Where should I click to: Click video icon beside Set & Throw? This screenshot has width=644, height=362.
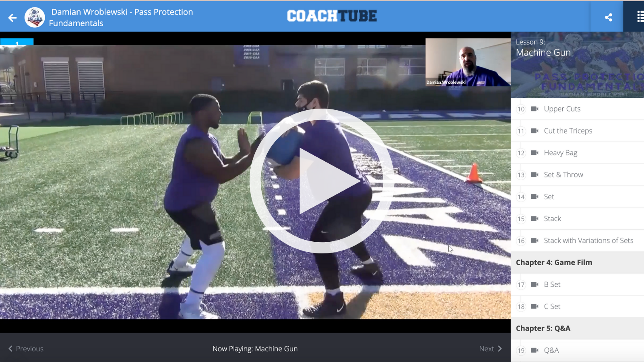click(x=535, y=175)
